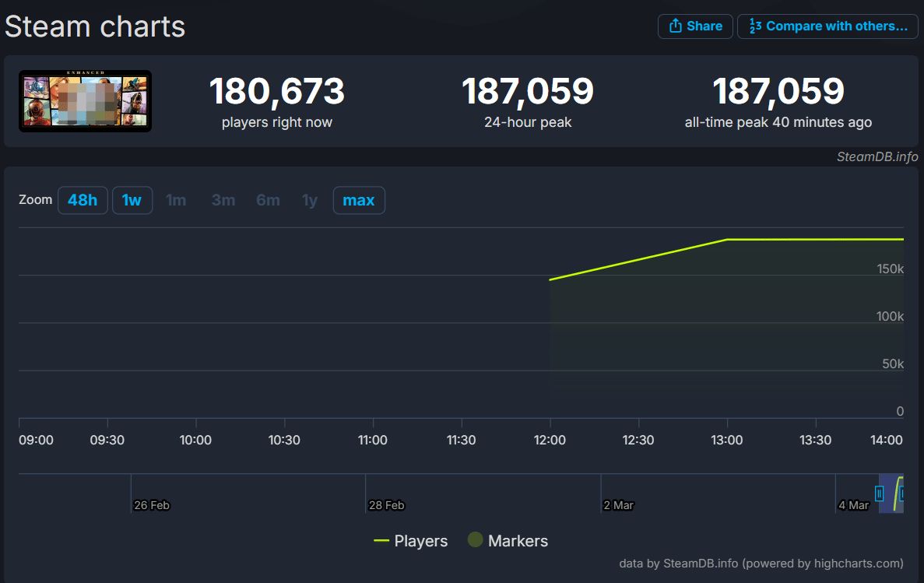Image resolution: width=924 pixels, height=583 pixels.
Task: Set zoom range to 1w
Action: [x=132, y=200]
